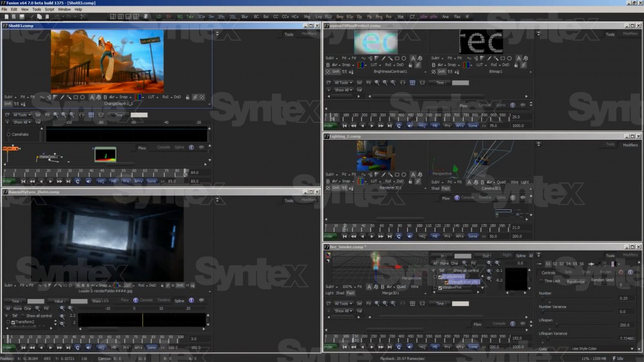
Task: Click the lock icon in Shot03 viewer toolbar
Action: (x=187, y=97)
